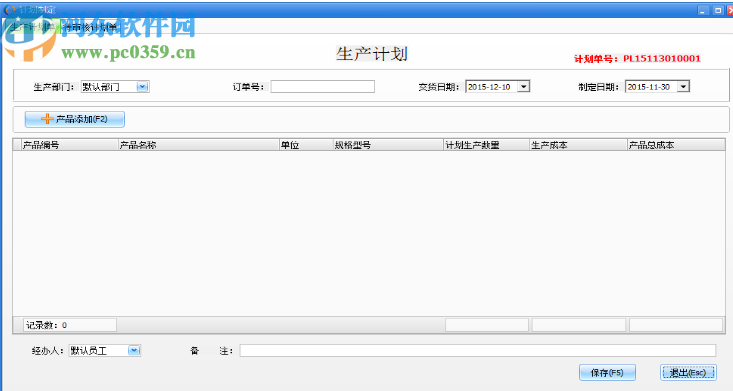Expand the 生产部门 department dropdown
The height and width of the screenshot is (391, 733).
pyautogui.click(x=143, y=87)
